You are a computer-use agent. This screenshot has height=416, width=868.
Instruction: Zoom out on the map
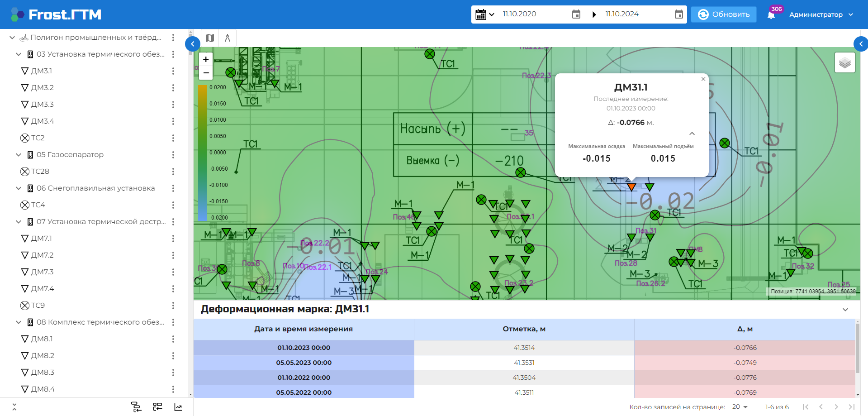point(206,72)
